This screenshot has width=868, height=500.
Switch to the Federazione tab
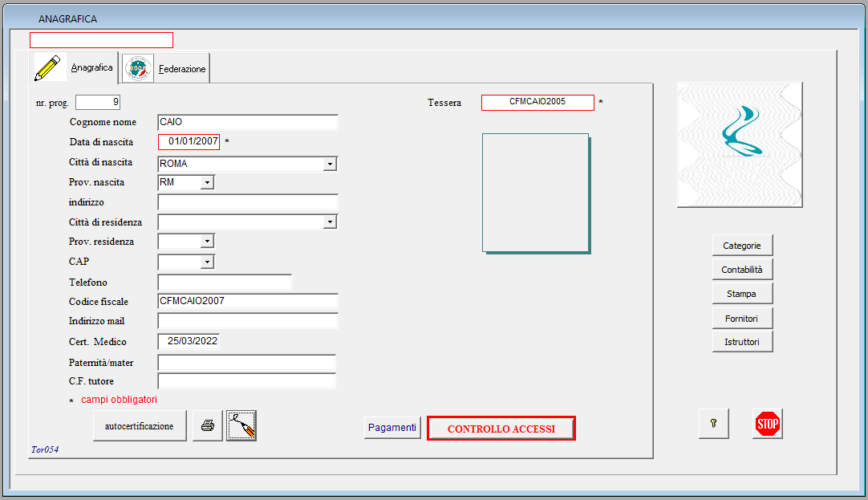165,69
